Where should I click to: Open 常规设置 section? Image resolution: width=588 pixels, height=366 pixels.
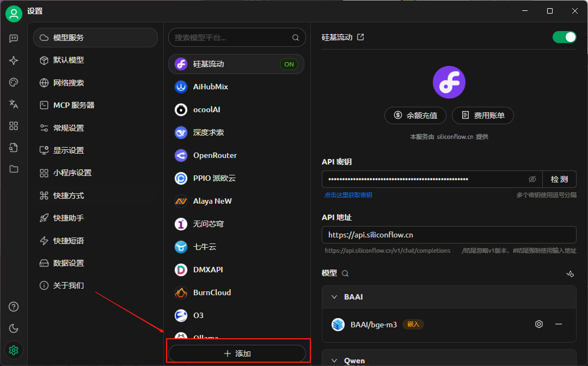coord(95,128)
